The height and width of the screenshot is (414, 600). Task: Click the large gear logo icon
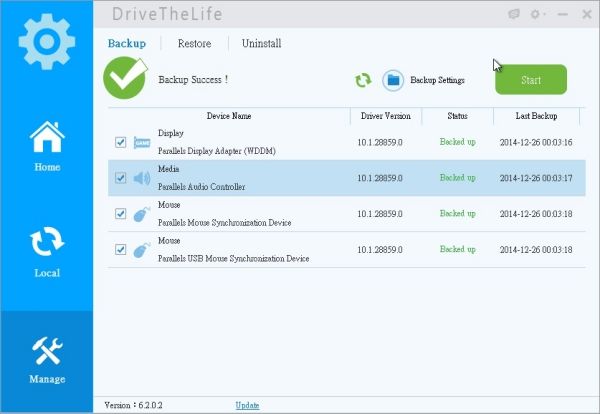47,41
